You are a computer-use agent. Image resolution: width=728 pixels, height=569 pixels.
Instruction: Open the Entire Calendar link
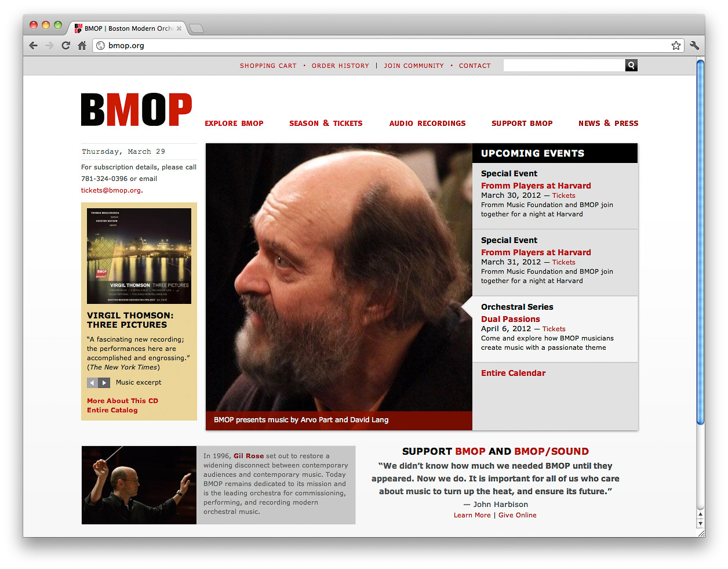tap(513, 373)
